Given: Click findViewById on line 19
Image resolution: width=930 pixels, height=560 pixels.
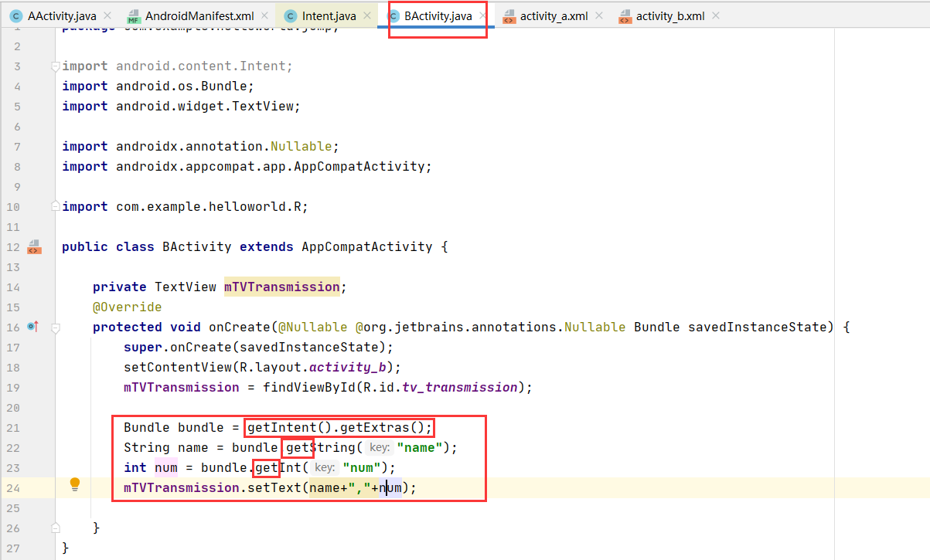Looking at the screenshot, I should (x=305, y=388).
